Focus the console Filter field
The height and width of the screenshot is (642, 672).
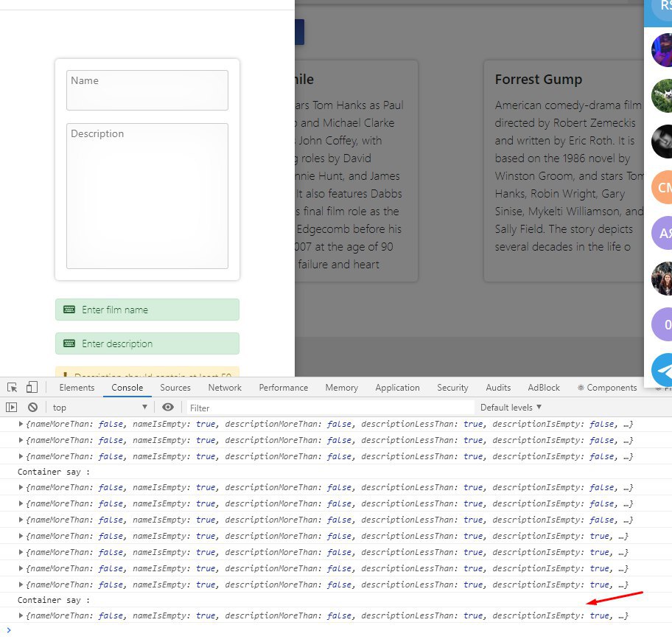[330, 408]
